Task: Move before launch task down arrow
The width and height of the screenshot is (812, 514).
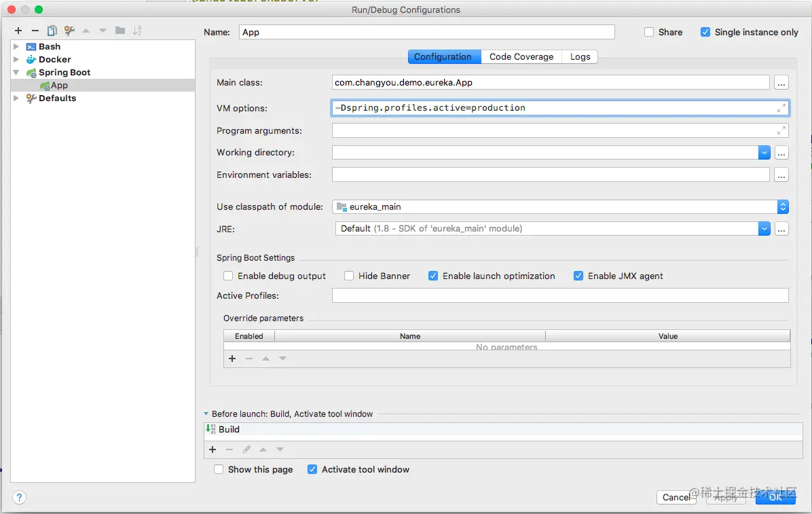Action: [x=280, y=449]
